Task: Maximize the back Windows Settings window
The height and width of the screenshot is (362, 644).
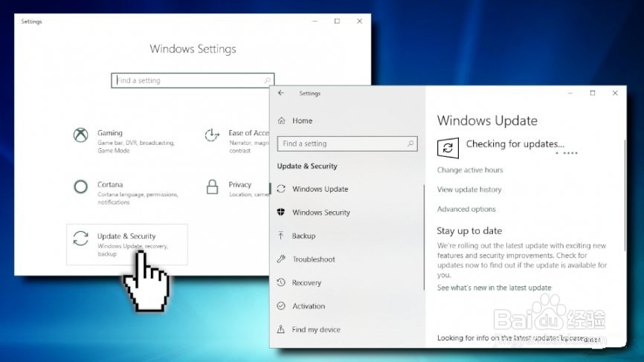Action: click(337, 22)
